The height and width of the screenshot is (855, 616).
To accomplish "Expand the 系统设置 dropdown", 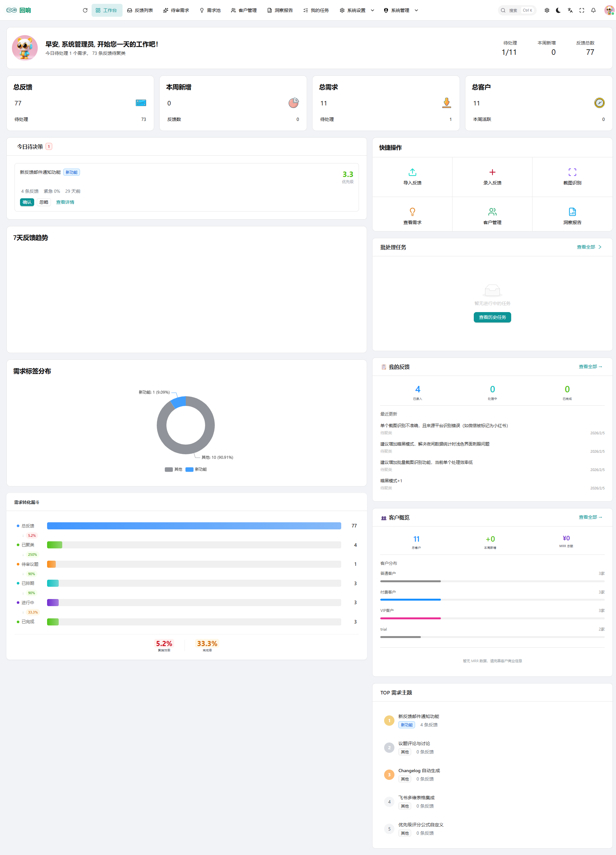I will pos(357,10).
